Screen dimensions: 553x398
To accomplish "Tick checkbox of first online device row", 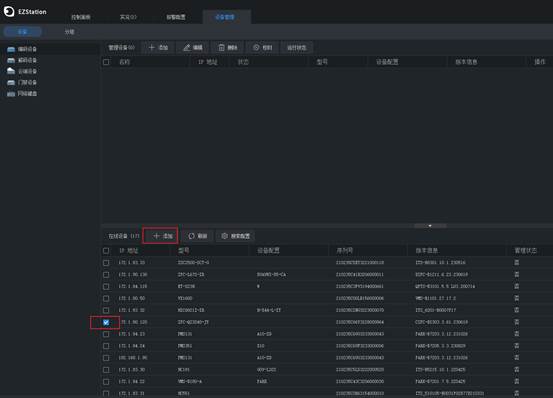I will click(x=106, y=263).
